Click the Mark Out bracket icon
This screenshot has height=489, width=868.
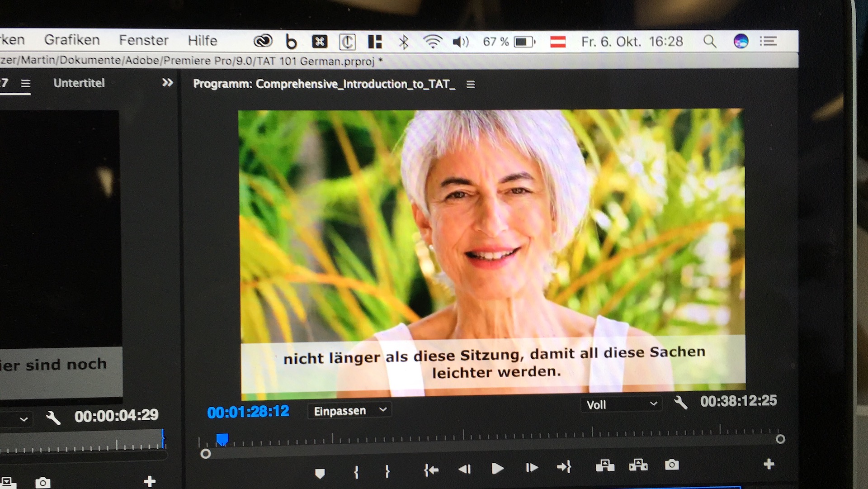pos(387,471)
